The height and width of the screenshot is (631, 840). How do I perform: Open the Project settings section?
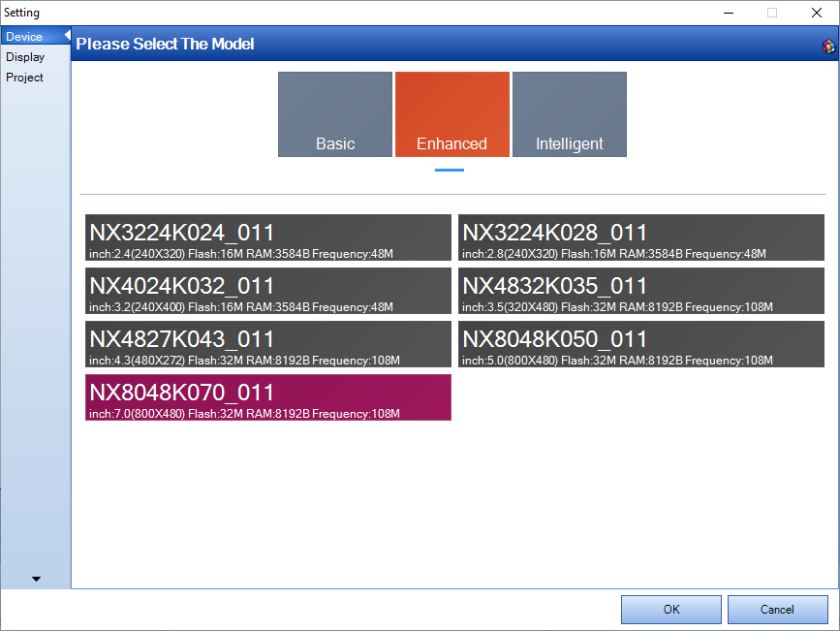tap(25, 78)
